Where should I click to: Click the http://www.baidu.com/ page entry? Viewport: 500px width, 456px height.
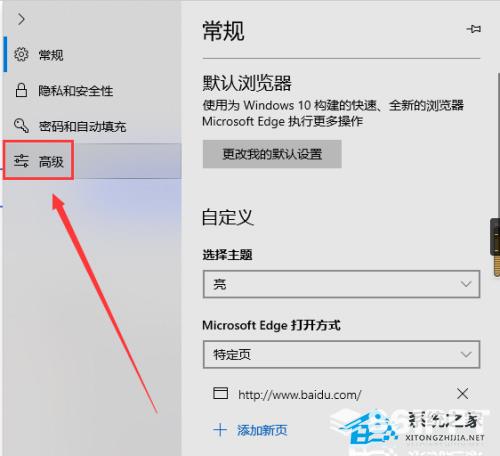(x=300, y=395)
